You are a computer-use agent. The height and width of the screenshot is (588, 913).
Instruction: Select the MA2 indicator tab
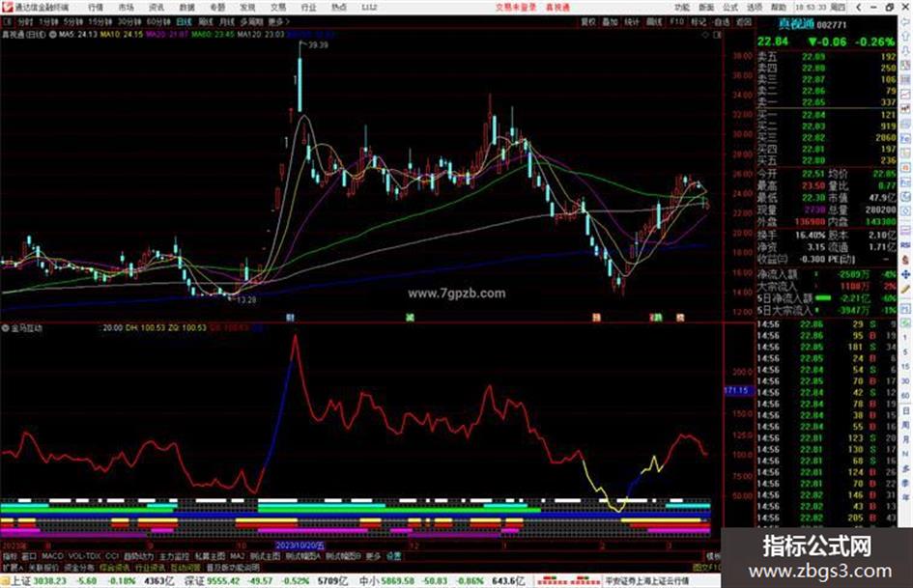click(x=237, y=556)
